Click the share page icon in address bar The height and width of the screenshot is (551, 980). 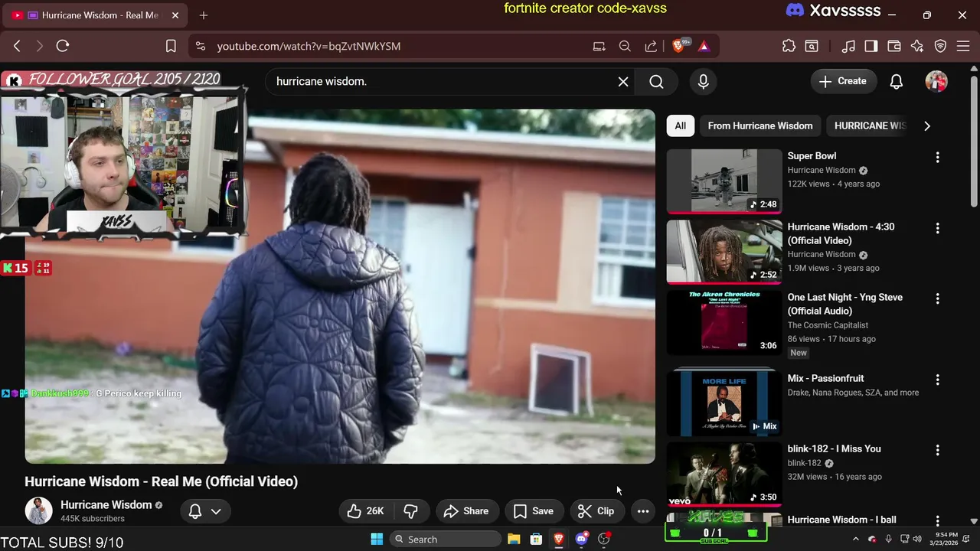point(651,46)
